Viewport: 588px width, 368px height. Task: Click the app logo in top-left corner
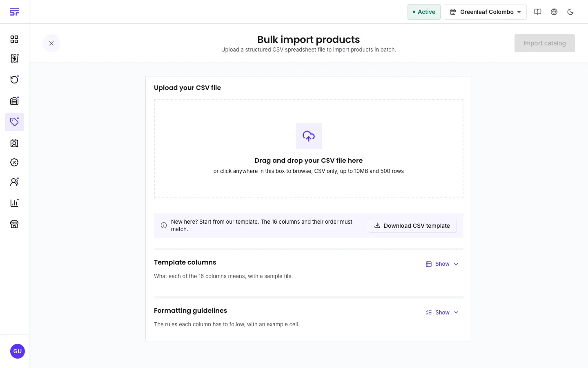pos(14,12)
